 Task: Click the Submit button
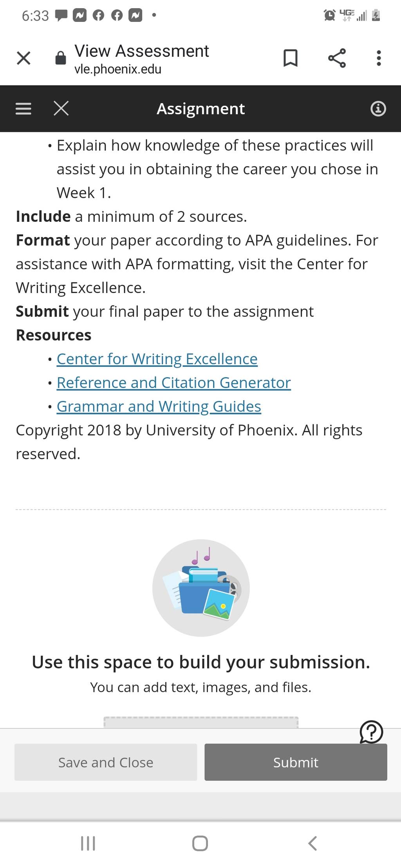(x=296, y=762)
